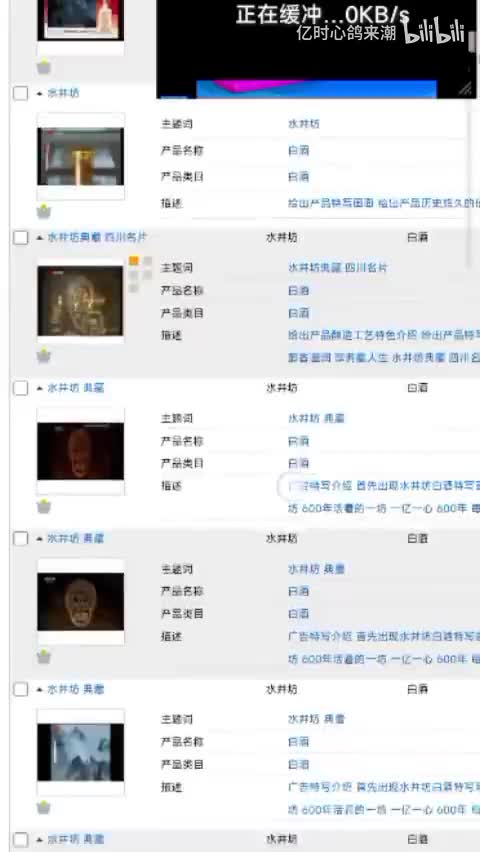Click the basket icon under the golden bottle thumbnail
The width and height of the screenshot is (480, 852).
pos(43,212)
